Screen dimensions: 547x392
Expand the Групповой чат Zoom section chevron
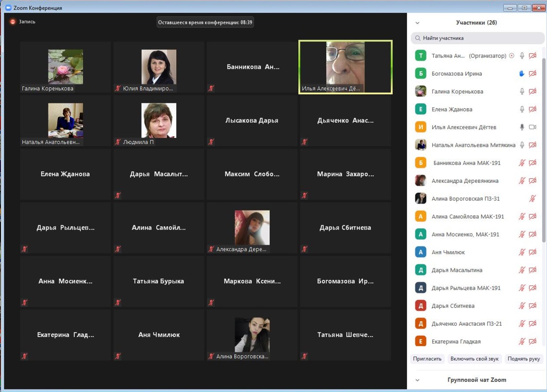[x=417, y=380]
